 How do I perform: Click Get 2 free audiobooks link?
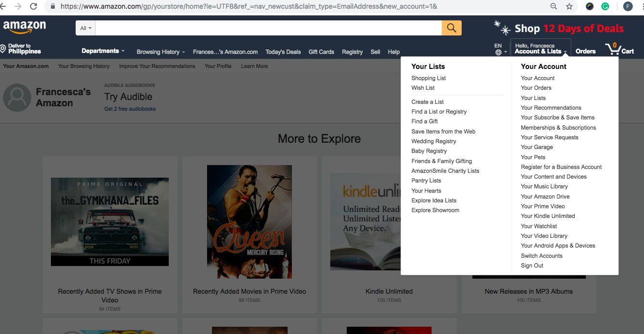click(x=130, y=109)
